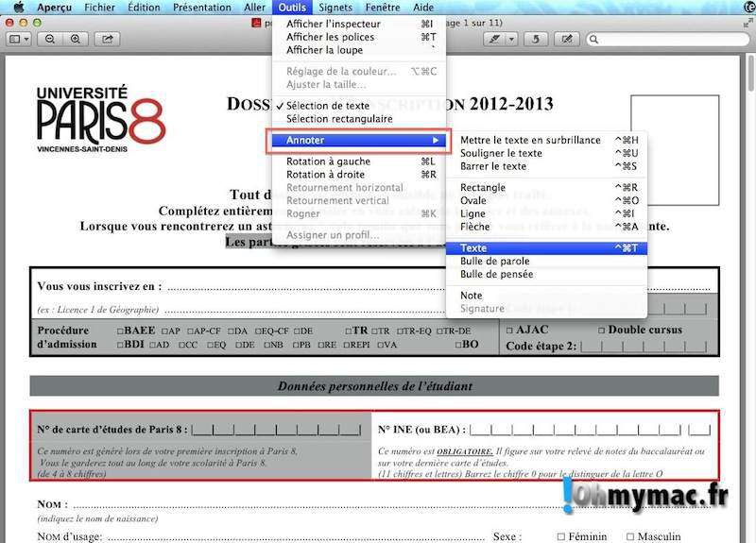Image resolution: width=756 pixels, height=543 pixels.
Task: Click the N° de carte d'études field
Action: tap(276, 430)
